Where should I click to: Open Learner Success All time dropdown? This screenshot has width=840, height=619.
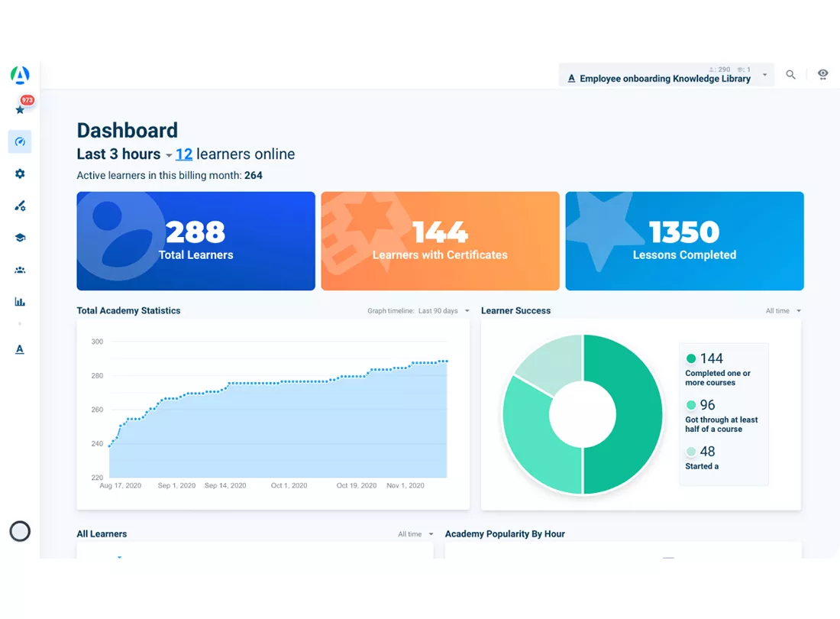coord(783,311)
